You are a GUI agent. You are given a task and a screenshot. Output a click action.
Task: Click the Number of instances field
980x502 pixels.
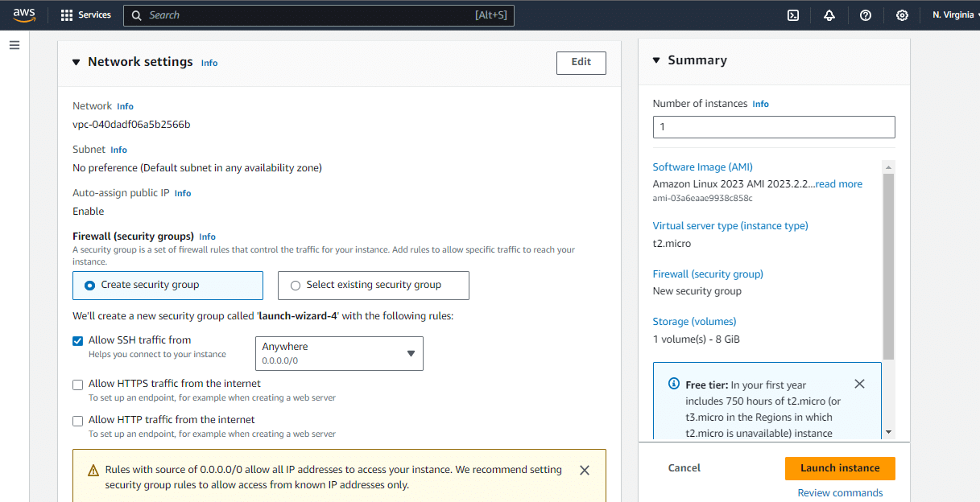[x=773, y=126]
